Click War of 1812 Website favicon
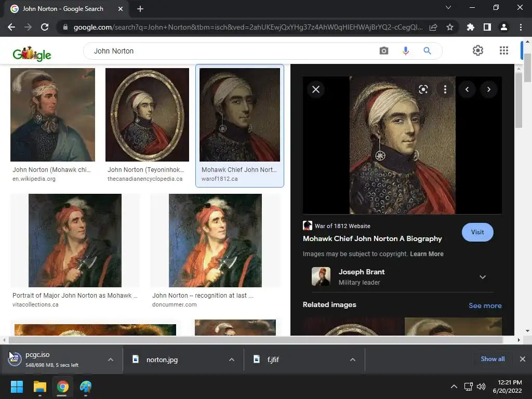This screenshot has height=399, width=532. tap(308, 225)
